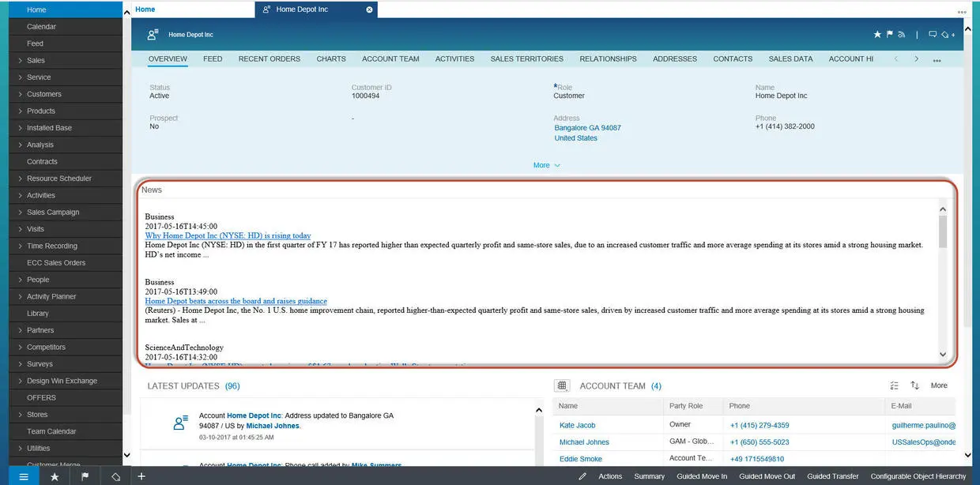Open ECC Sales Orders in the sidebar
This screenshot has width=980, height=485.
tap(56, 263)
